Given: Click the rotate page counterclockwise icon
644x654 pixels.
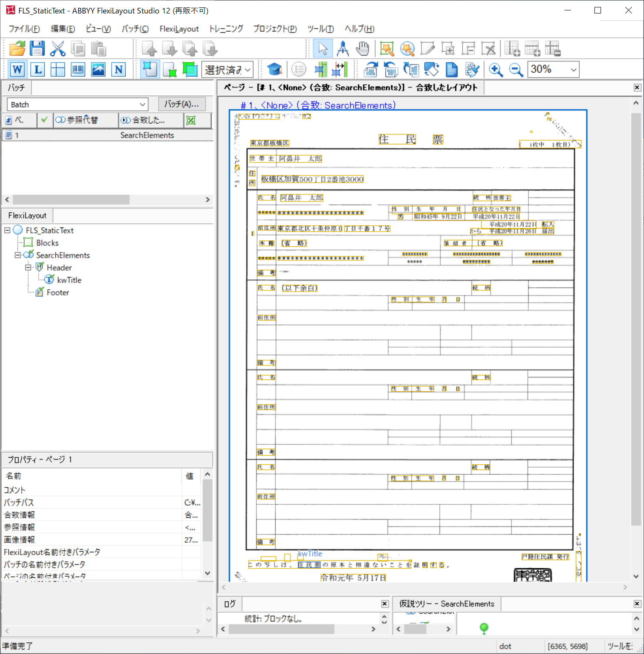Looking at the screenshot, I should 391,69.
